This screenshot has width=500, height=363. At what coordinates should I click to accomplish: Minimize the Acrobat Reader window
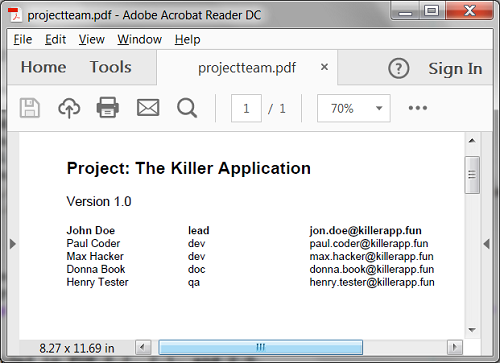point(405,12)
